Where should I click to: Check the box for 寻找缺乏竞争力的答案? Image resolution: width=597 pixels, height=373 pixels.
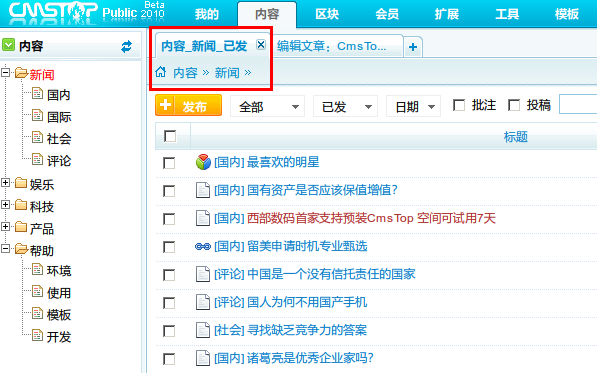pos(169,331)
